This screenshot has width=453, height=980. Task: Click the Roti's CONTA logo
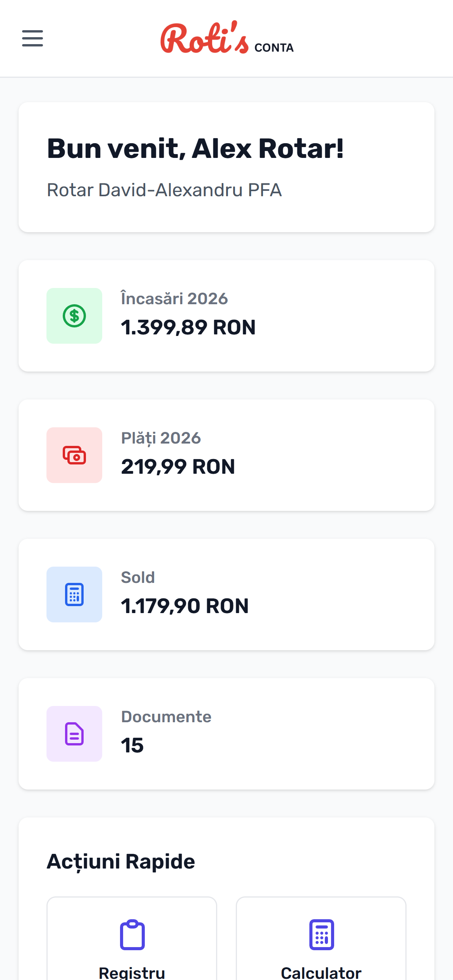pos(226,39)
